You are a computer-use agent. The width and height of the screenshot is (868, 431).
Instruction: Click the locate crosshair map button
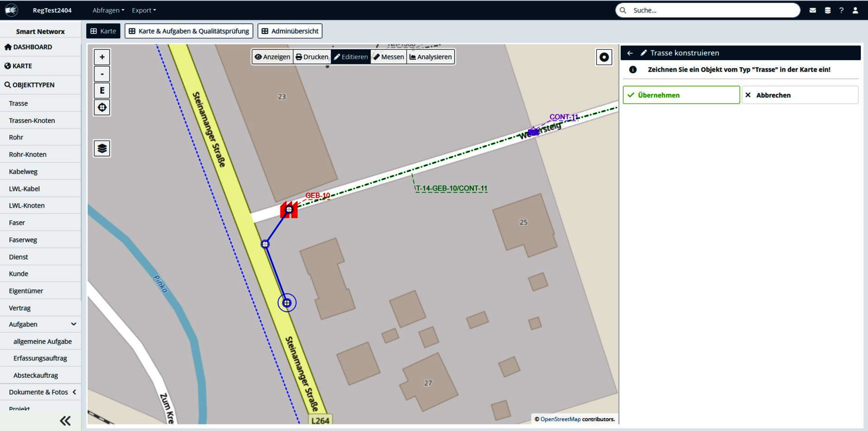point(102,107)
